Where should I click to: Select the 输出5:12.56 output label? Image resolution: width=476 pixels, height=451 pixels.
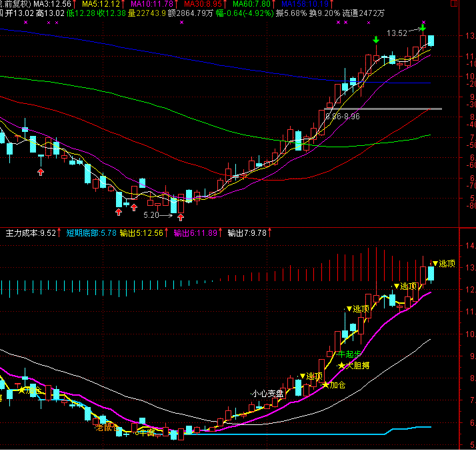pos(142,233)
